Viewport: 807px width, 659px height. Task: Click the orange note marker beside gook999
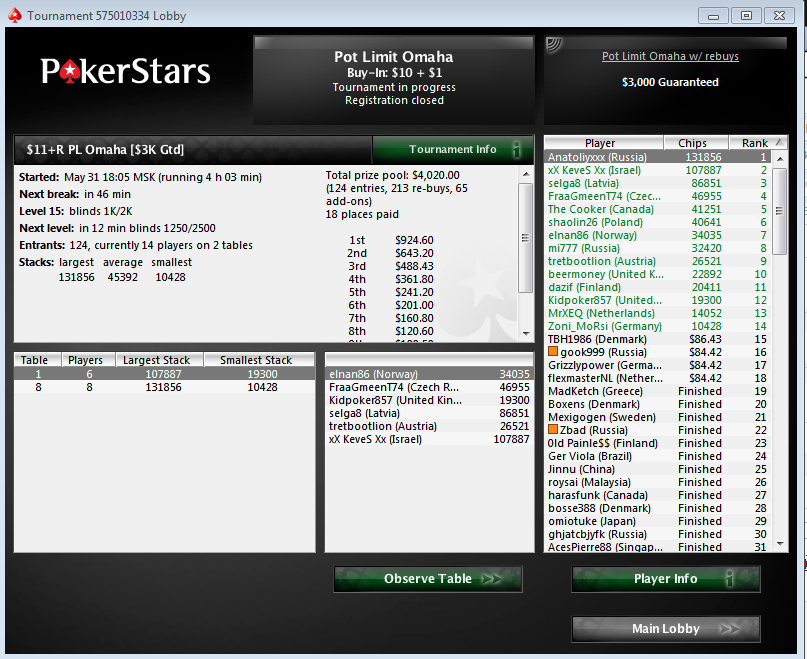[553, 352]
